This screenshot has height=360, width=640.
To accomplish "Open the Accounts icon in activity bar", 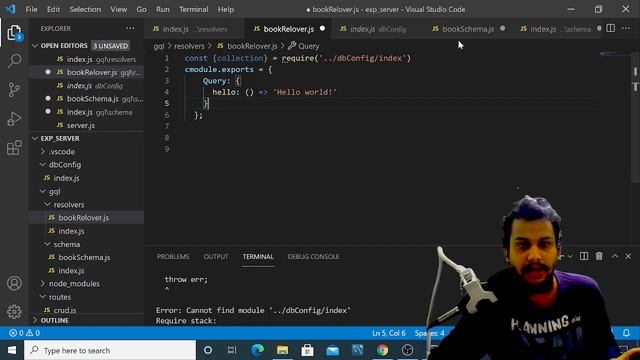I will coord(14,283).
